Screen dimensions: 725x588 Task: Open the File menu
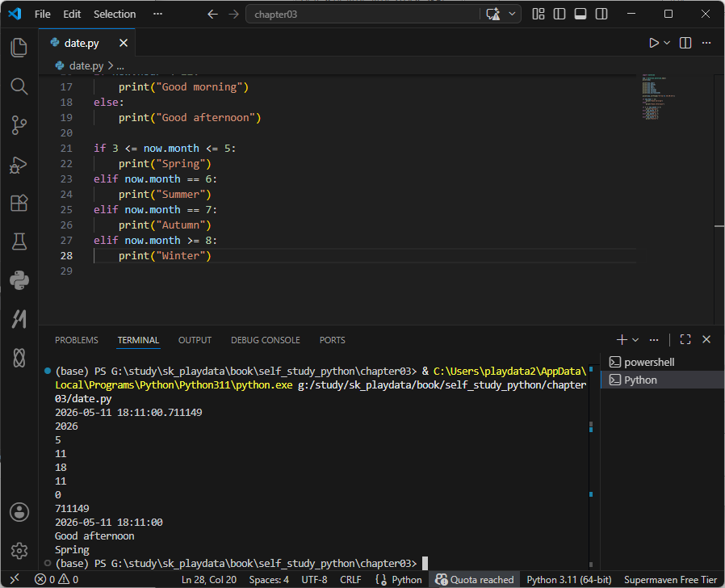tap(42, 15)
